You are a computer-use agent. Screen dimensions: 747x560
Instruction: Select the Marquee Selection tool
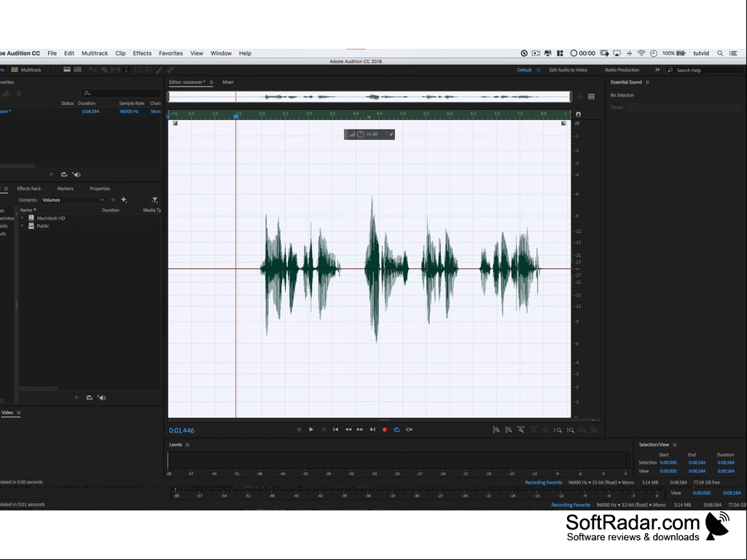(138, 69)
